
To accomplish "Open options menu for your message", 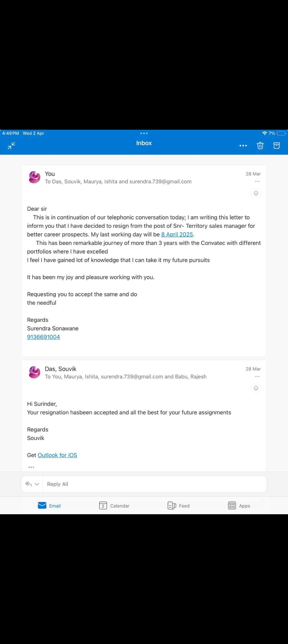I will click(257, 182).
